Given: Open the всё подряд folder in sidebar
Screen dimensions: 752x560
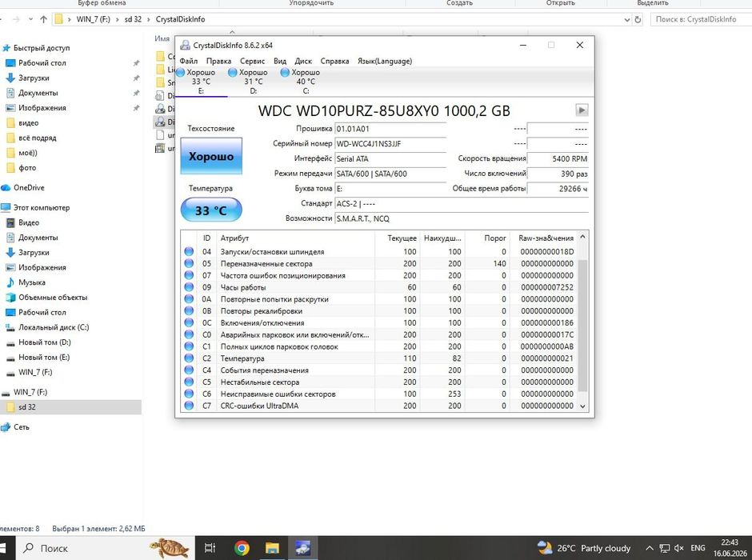Looking at the screenshot, I should click(x=37, y=138).
